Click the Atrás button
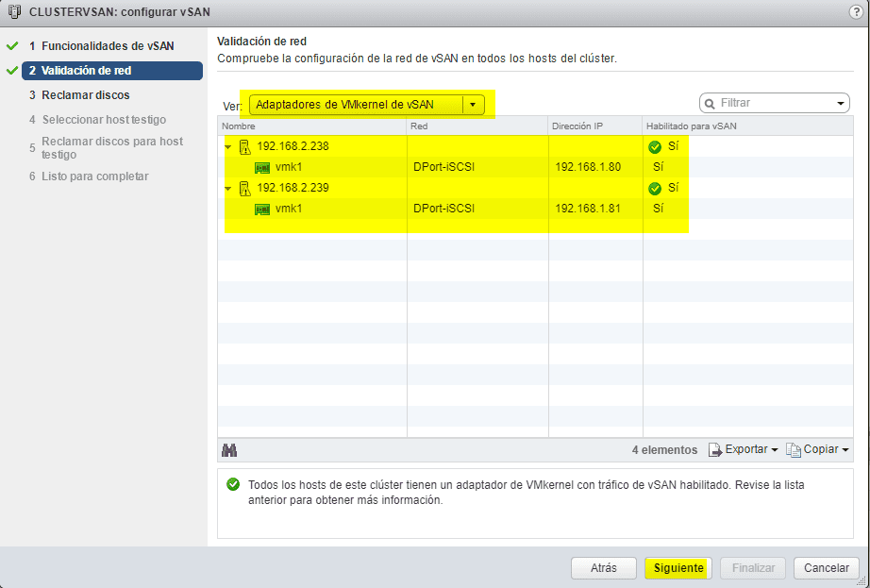Viewport: 870px width, 588px height. (603, 568)
